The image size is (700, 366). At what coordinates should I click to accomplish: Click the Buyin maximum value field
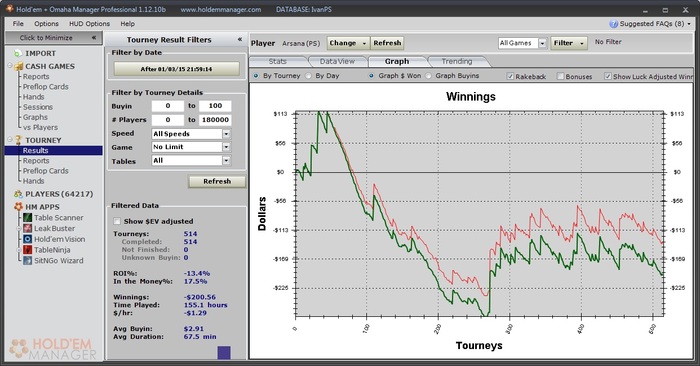(x=215, y=106)
